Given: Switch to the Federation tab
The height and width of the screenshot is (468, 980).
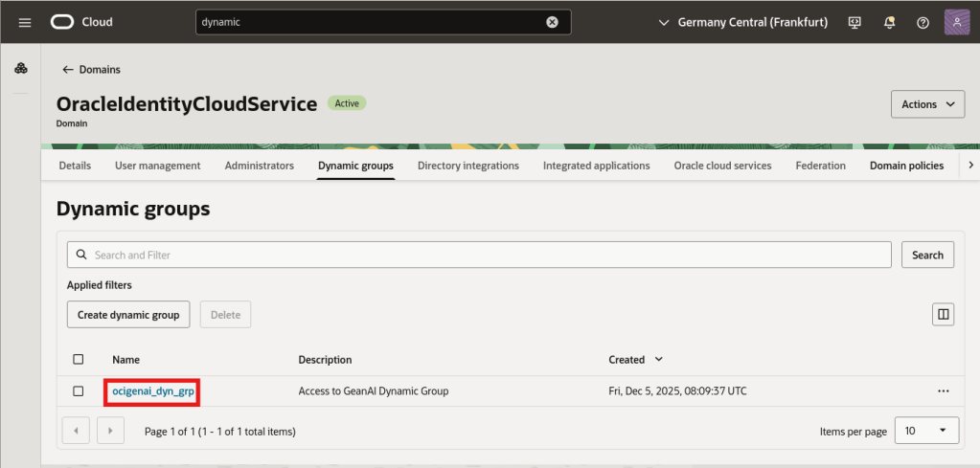Looking at the screenshot, I should click(820, 166).
